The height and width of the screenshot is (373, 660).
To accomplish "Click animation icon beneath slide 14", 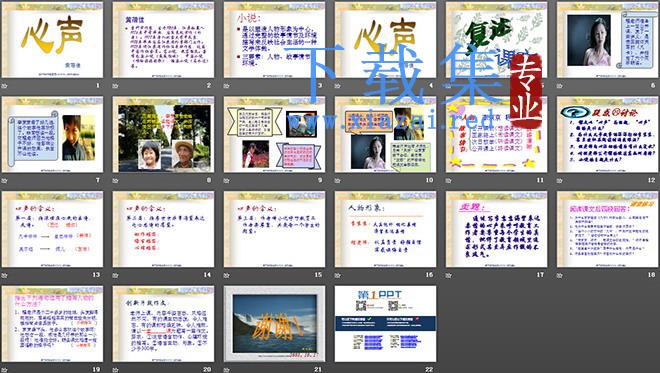I will coord(116,275).
